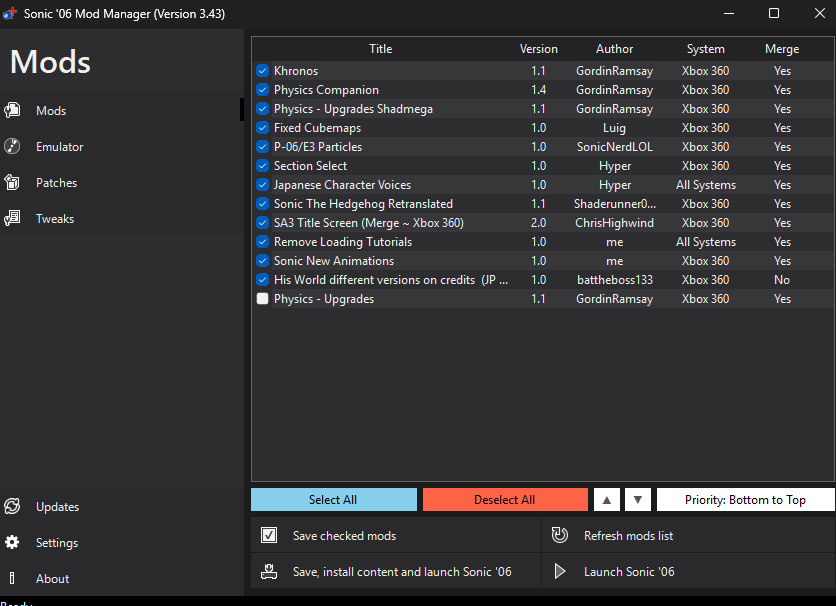
Task: Click Save, install content and launch
Action: coord(396,571)
